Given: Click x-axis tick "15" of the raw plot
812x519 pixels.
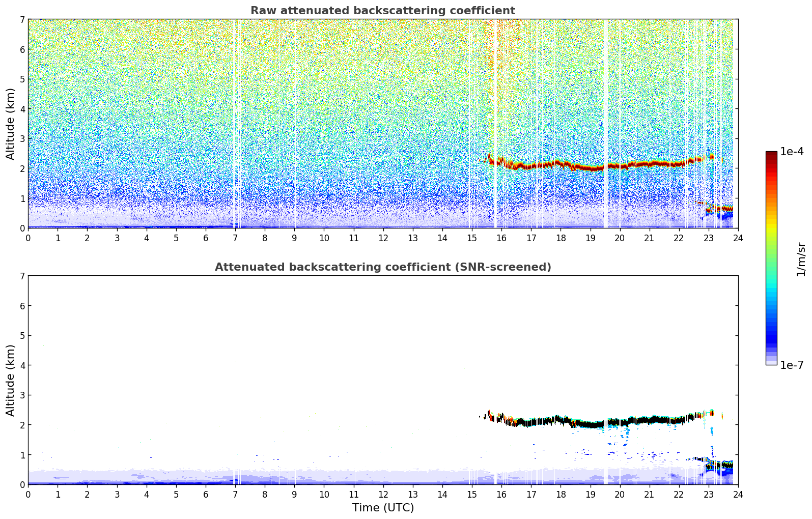Looking at the screenshot, I should coord(472,237).
